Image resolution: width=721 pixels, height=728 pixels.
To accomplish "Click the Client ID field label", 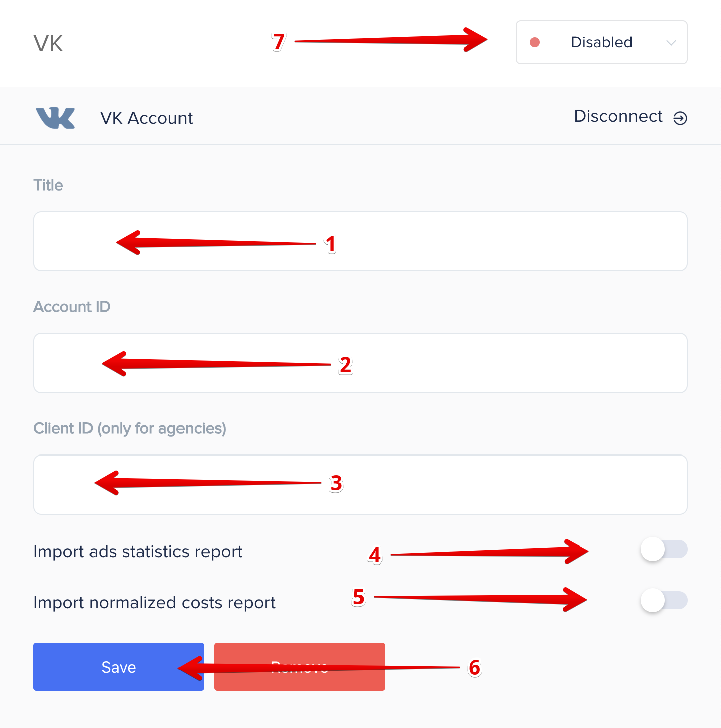I will coord(130,428).
